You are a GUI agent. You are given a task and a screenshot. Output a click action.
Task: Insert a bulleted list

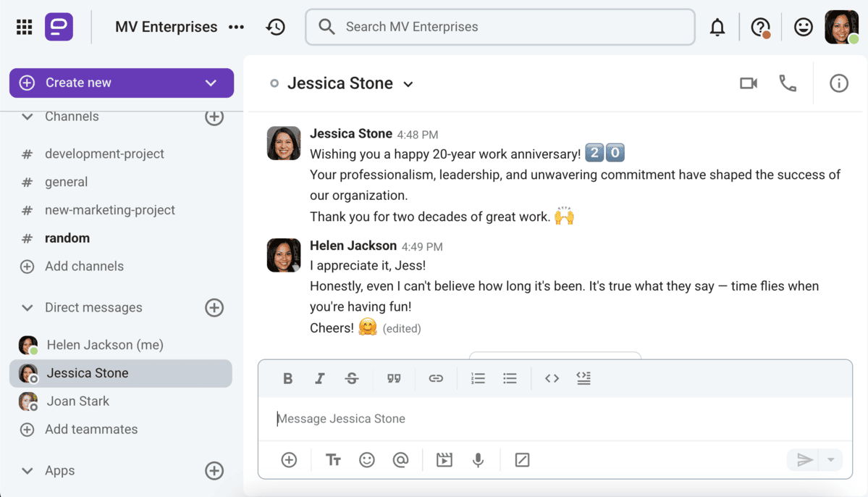tap(510, 378)
